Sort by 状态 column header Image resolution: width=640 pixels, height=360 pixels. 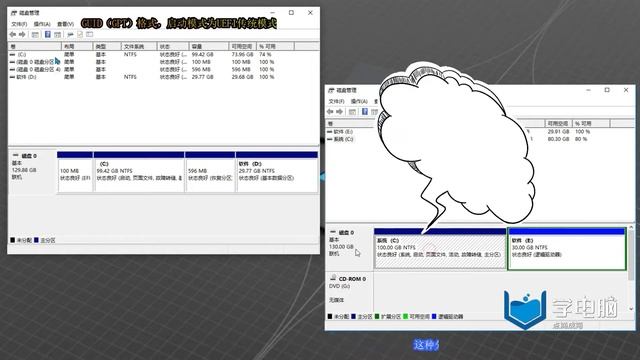click(x=173, y=47)
